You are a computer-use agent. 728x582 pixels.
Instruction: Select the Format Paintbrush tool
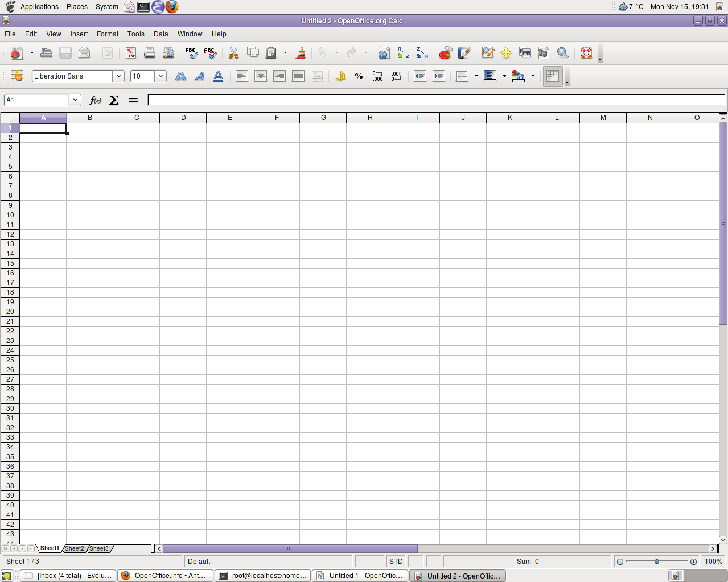click(301, 53)
